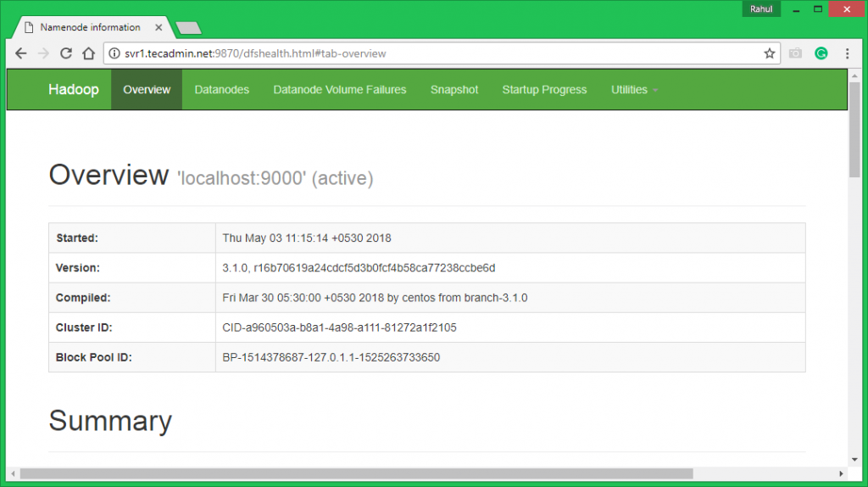Image resolution: width=868 pixels, height=487 pixels.
Task: Reload the Namenode page
Action: point(66,53)
